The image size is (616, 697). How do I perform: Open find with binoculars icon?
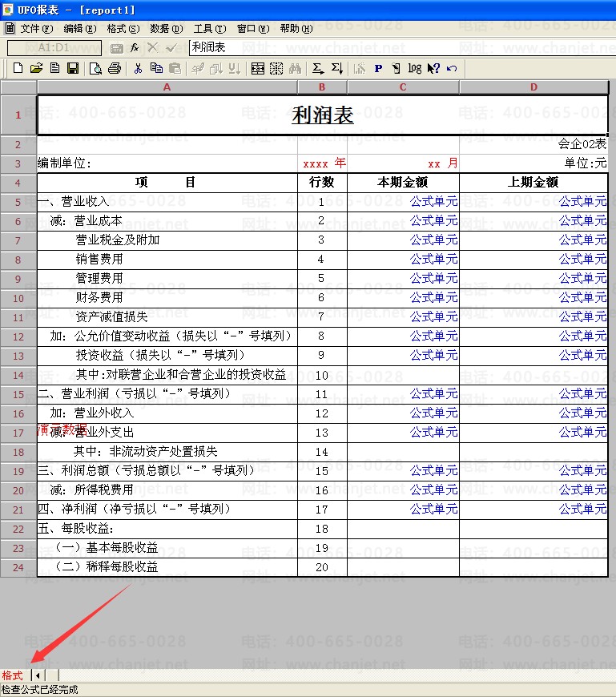295,68
